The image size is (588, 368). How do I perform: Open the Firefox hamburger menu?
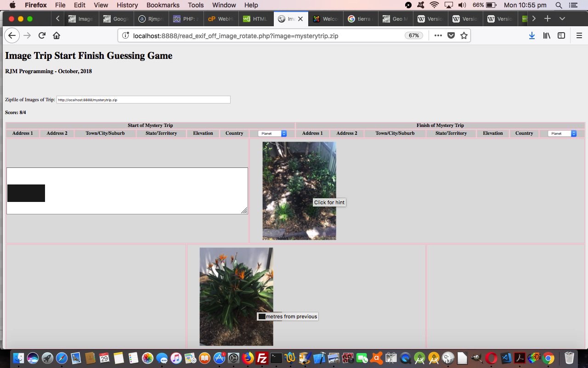(579, 35)
